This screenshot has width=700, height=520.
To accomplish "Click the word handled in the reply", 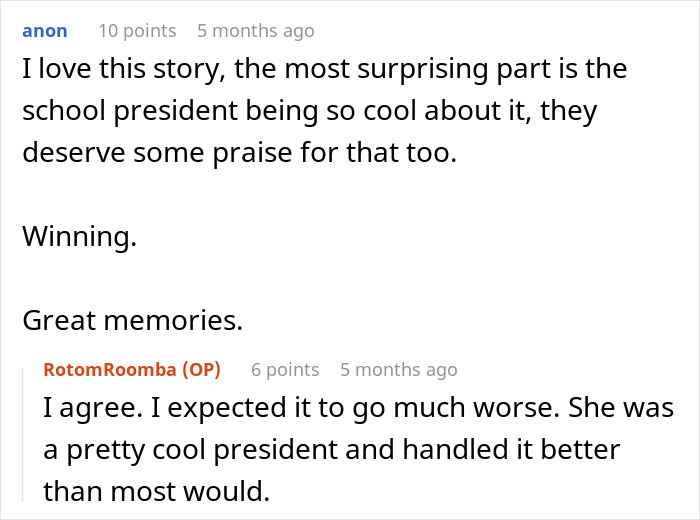I will tap(455, 449).
